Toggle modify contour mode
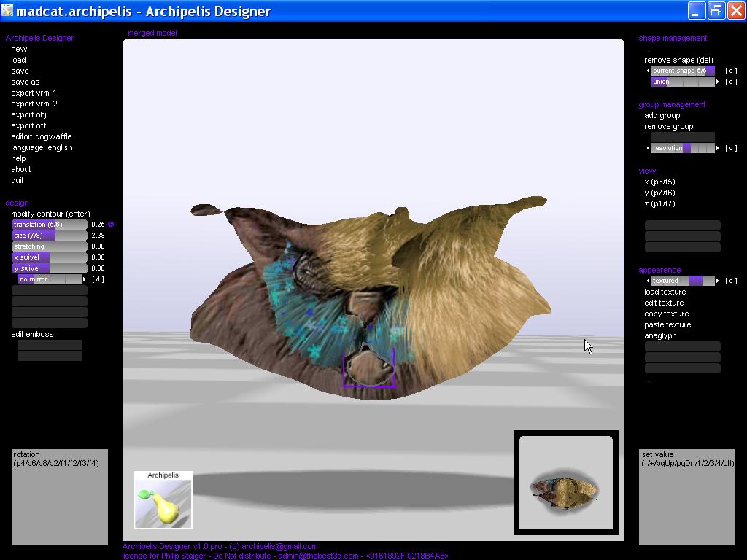Screen dimensions: 747x560 click(50, 214)
